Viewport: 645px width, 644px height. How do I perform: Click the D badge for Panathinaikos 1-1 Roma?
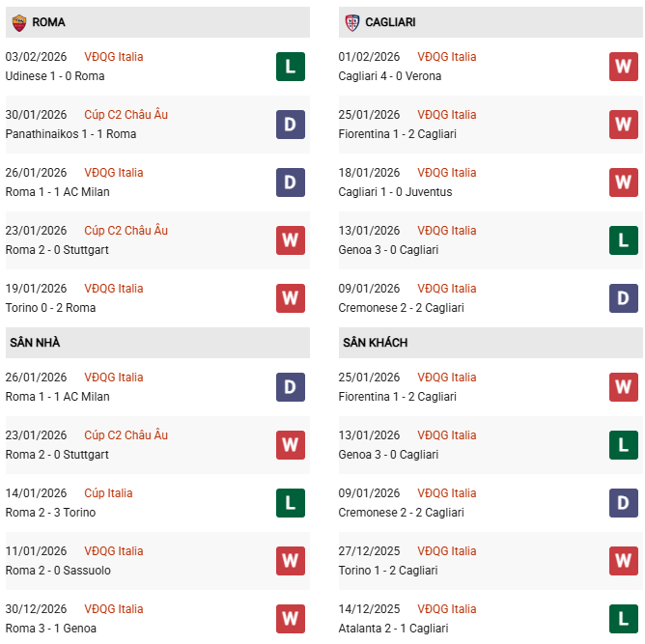coord(291,125)
